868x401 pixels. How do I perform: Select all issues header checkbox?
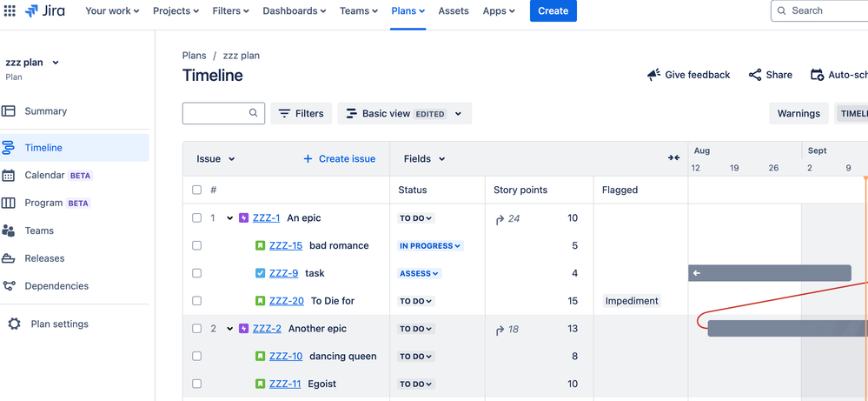point(196,190)
